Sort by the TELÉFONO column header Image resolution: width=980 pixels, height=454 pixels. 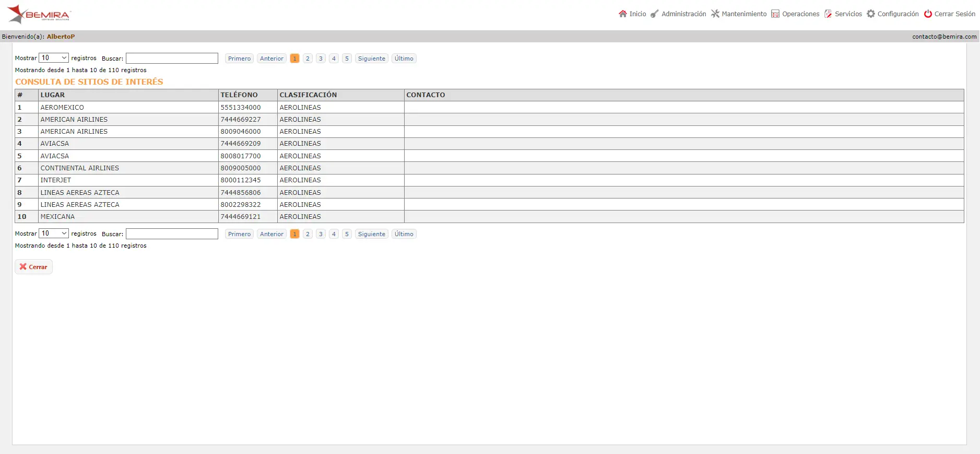pos(247,95)
